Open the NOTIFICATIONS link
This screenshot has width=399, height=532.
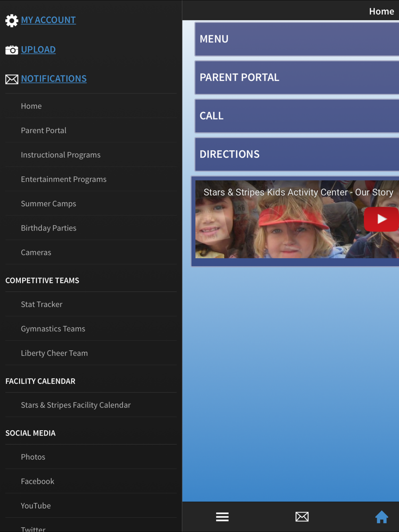point(54,79)
